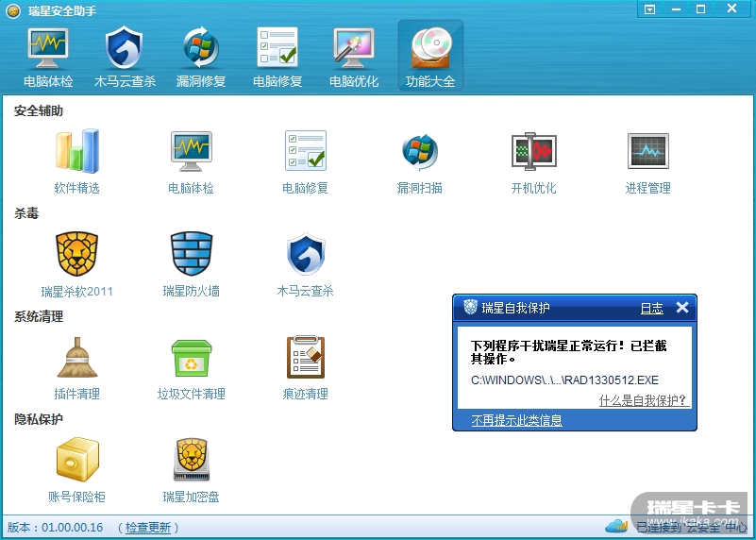Open 垃圾文件清理 green recycle bin icon
The height and width of the screenshot is (540, 756).
tap(192, 358)
